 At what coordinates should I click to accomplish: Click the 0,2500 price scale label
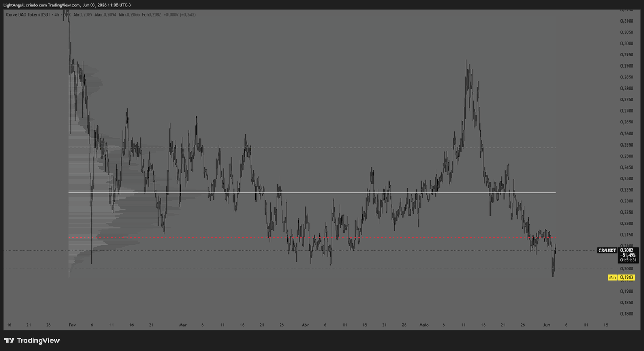626,156
